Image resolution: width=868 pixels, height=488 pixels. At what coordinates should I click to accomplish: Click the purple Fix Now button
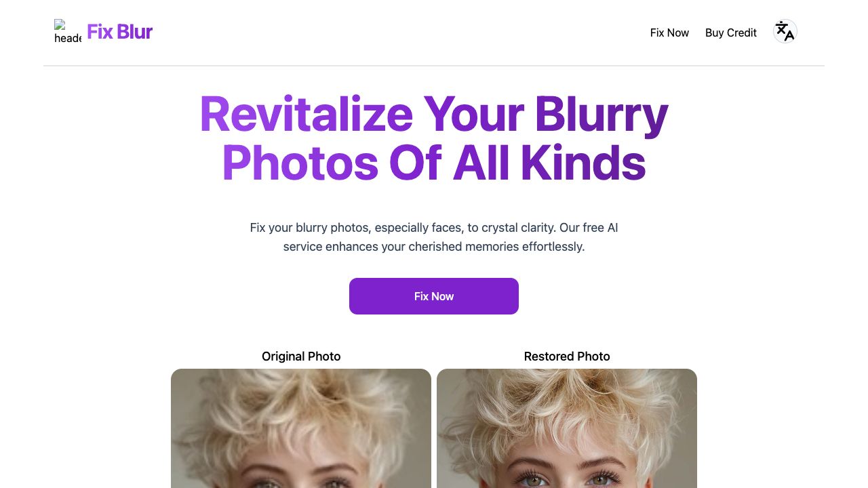434,296
